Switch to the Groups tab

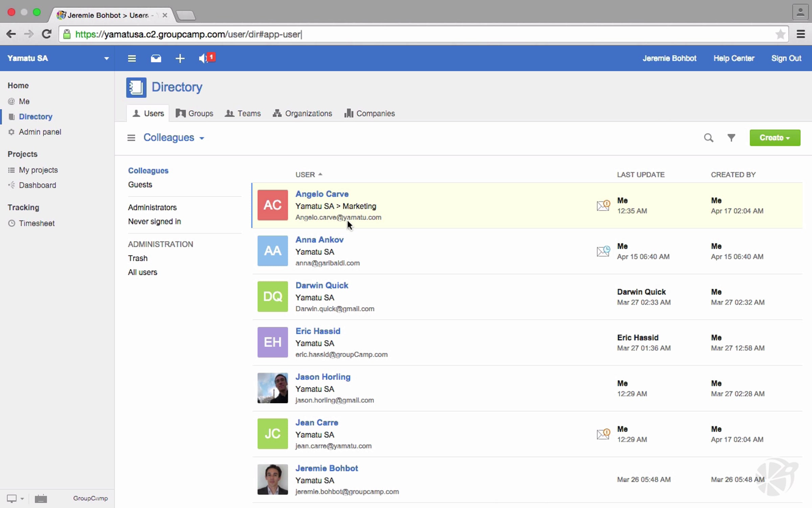195,113
